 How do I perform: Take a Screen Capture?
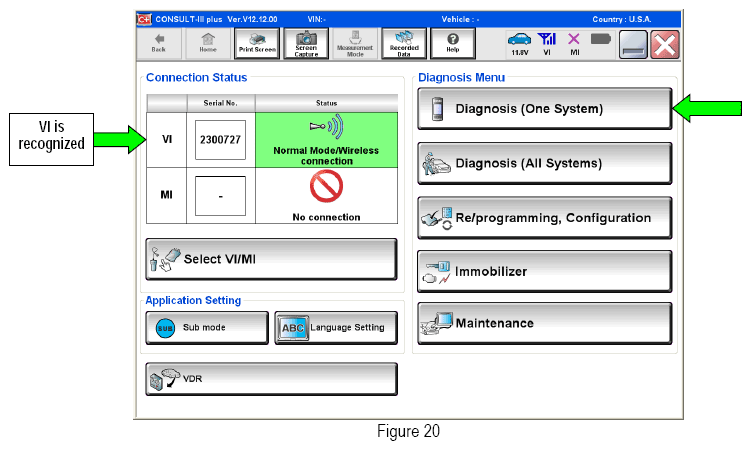(306, 44)
